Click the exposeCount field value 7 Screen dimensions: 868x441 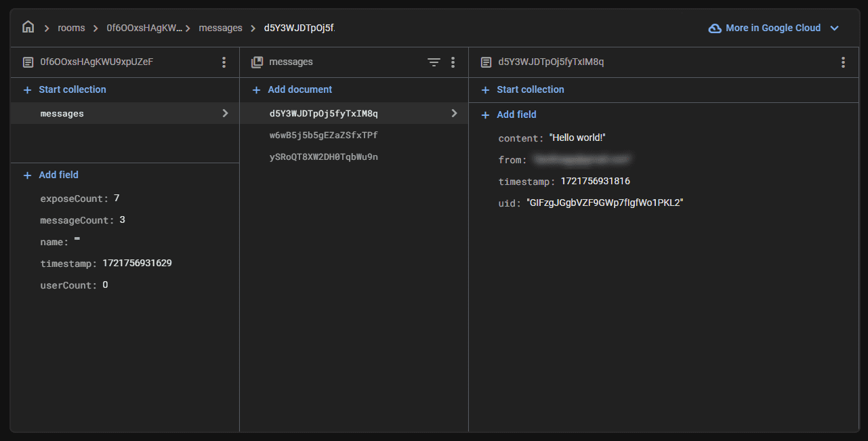117,198
